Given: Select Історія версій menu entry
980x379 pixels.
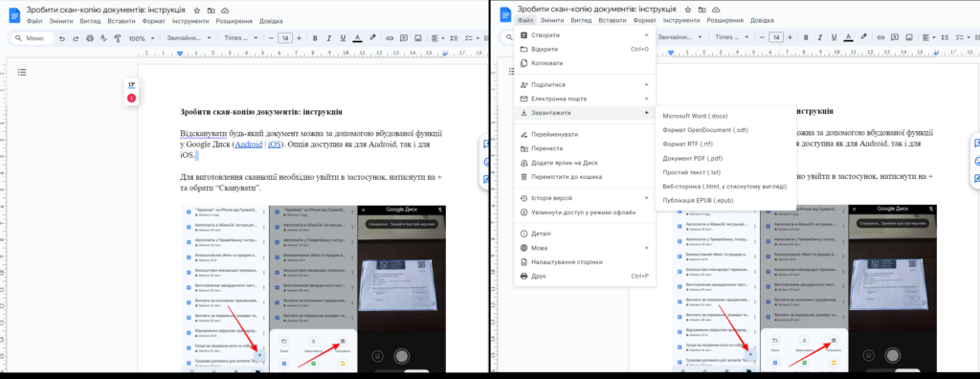Looking at the screenshot, I should pyautogui.click(x=585, y=197).
